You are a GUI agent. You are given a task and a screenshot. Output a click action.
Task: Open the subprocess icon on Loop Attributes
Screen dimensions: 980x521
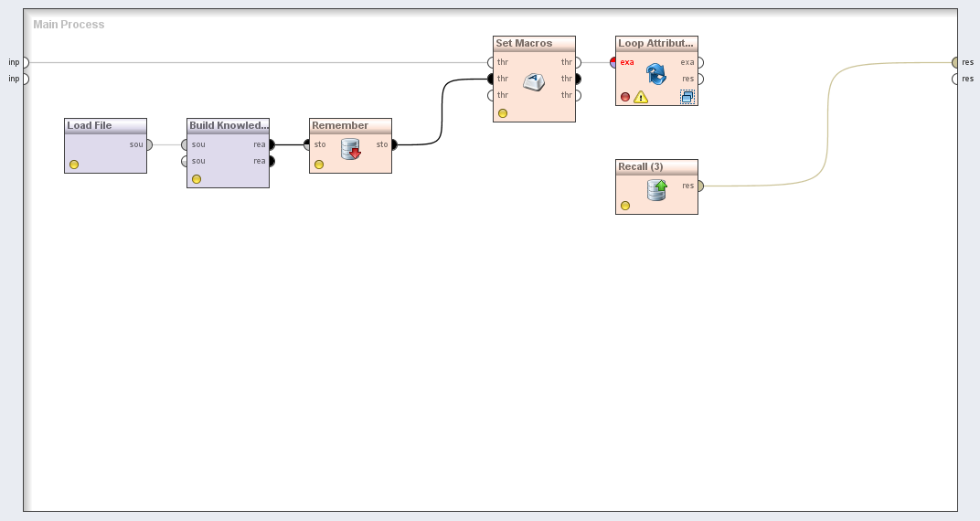pyautogui.click(x=687, y=97)
